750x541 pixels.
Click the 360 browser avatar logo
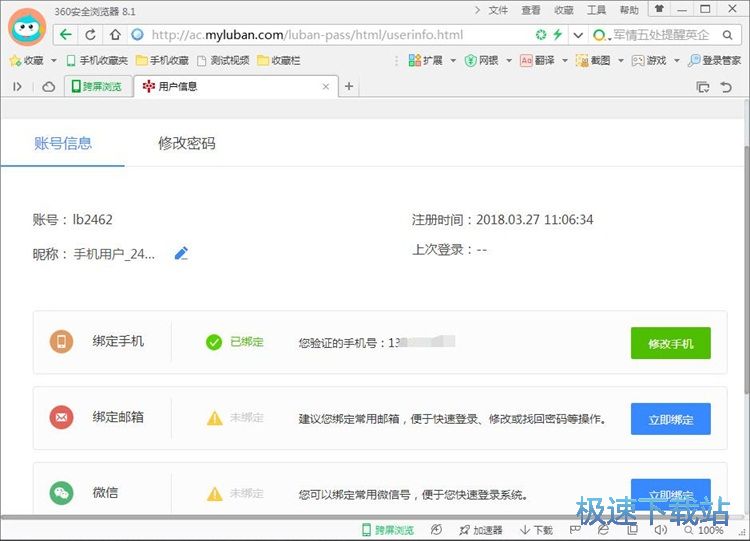point(27,28)
